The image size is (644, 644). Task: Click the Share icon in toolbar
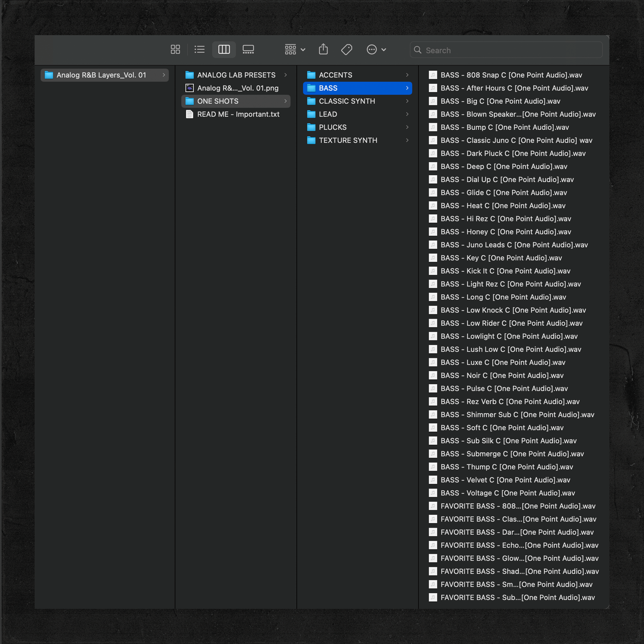click(x=324, y=49)
